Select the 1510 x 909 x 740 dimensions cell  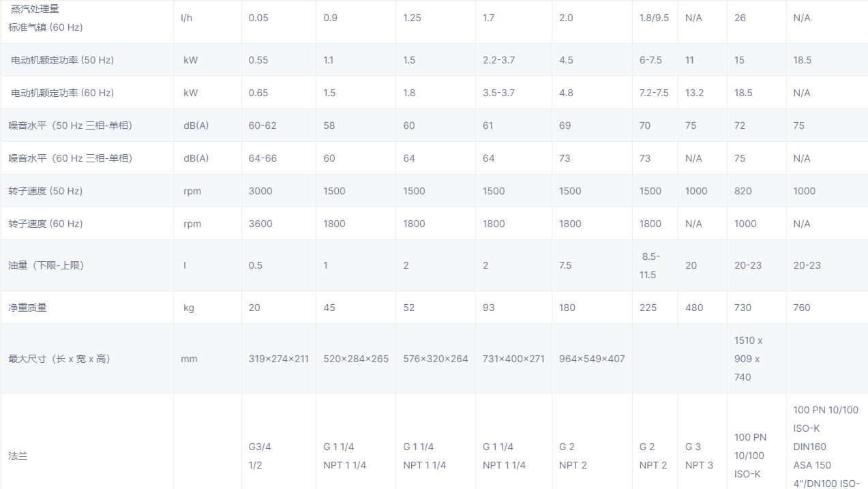pyautogui.click(x=748, y=359)
